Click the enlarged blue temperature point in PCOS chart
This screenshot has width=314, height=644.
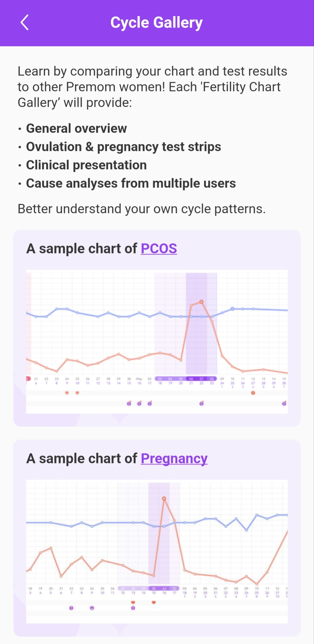232,309
